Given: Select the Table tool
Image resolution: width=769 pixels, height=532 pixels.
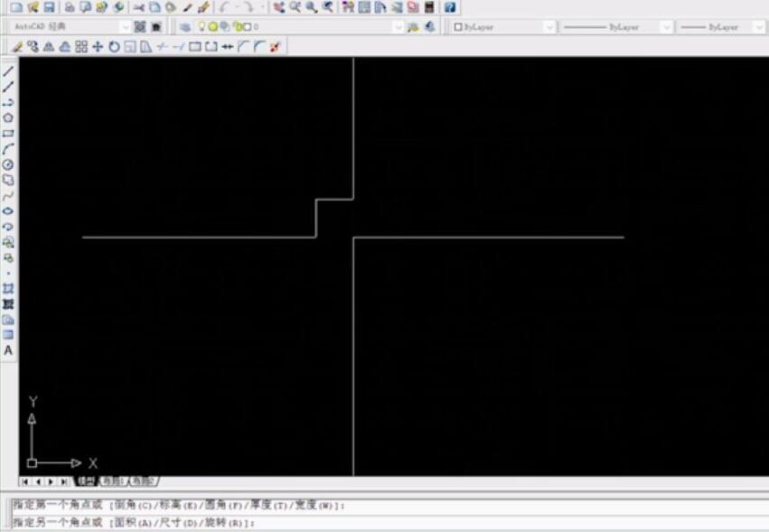Looking at the screenshot, I should (x=8, y=335).
